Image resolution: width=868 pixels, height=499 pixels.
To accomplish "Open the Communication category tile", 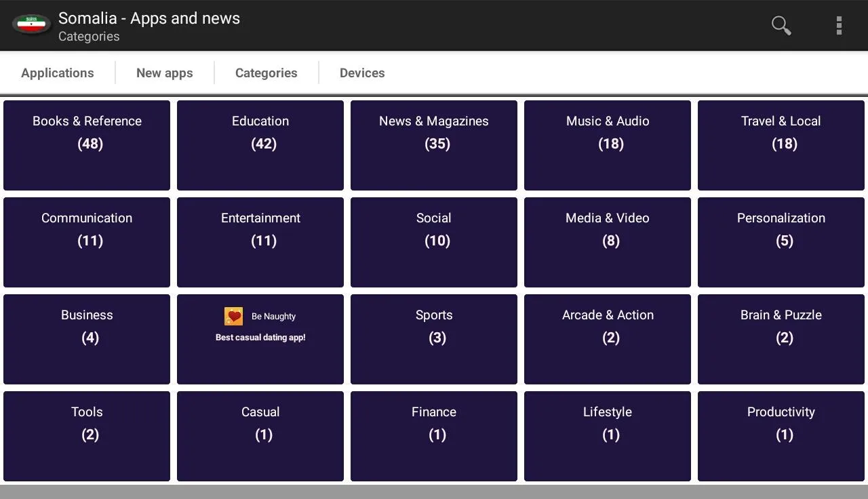I will coord(87,243).
